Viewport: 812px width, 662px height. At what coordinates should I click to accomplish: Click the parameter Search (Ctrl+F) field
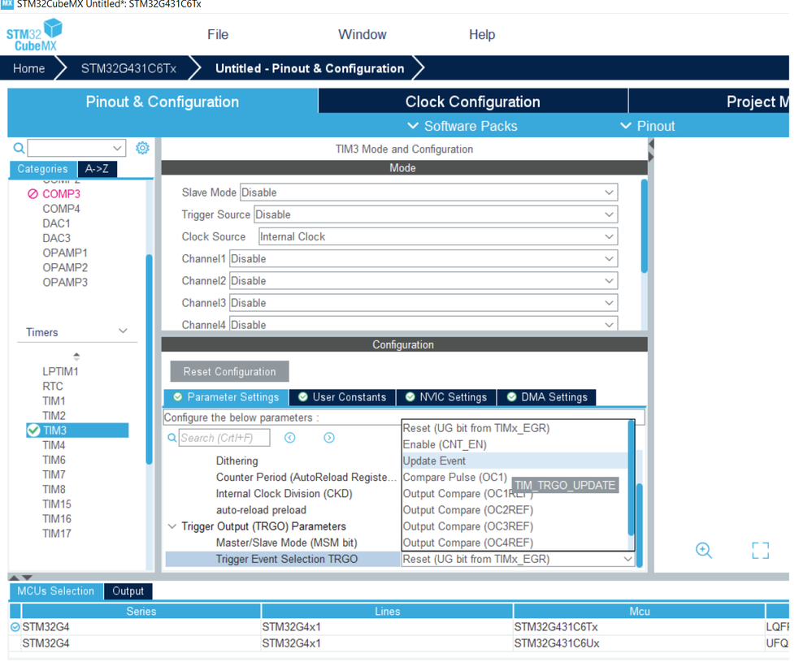point(224,438)
